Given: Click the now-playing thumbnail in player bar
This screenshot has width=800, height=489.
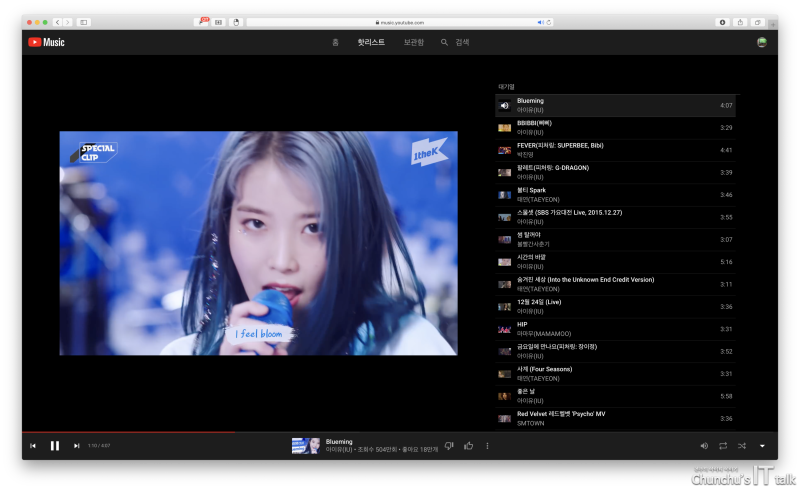Looking at the screenshot, I should 306,446.
